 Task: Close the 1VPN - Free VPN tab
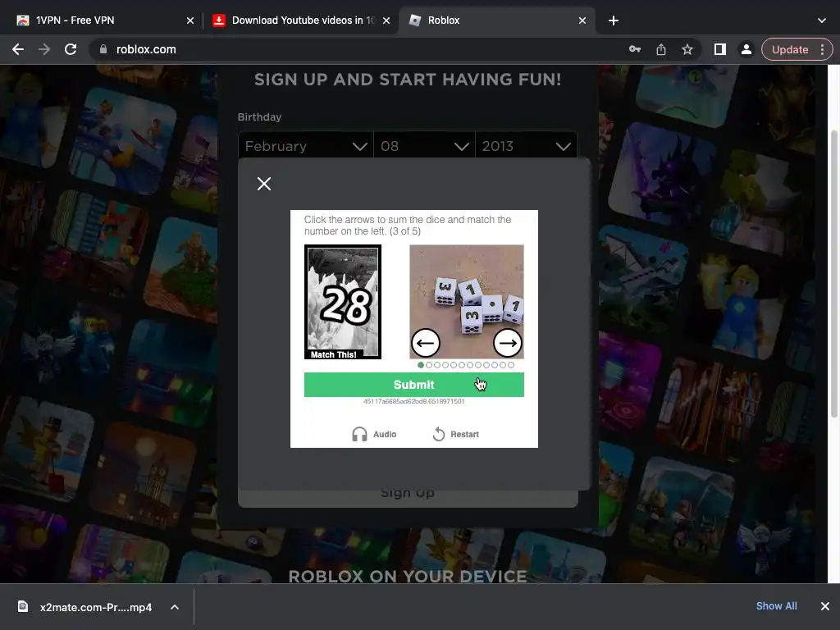190,21
